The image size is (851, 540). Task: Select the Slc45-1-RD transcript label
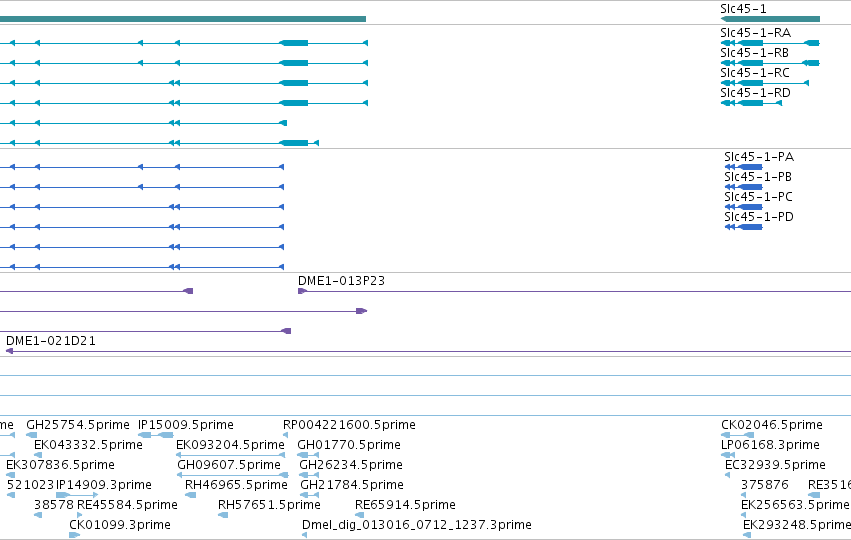(755, 93)
